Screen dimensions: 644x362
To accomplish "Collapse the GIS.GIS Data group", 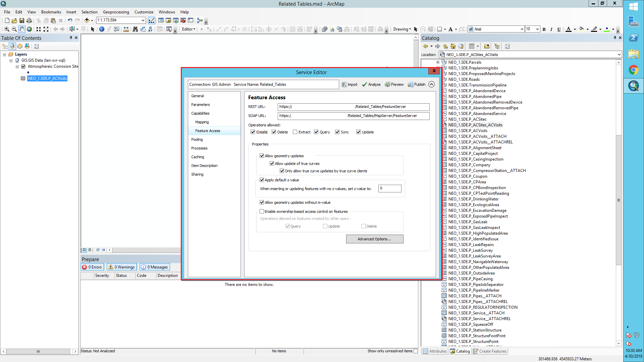I will [11, 61].
